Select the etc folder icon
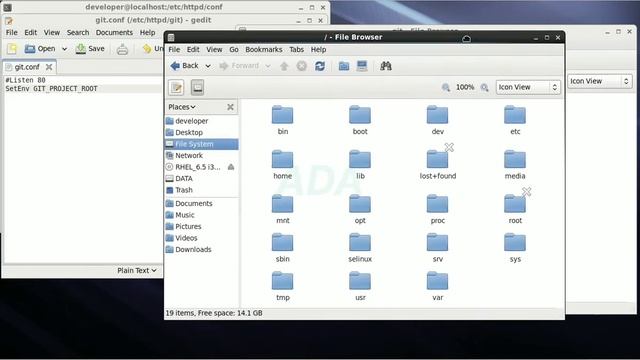 pos(515,115)
